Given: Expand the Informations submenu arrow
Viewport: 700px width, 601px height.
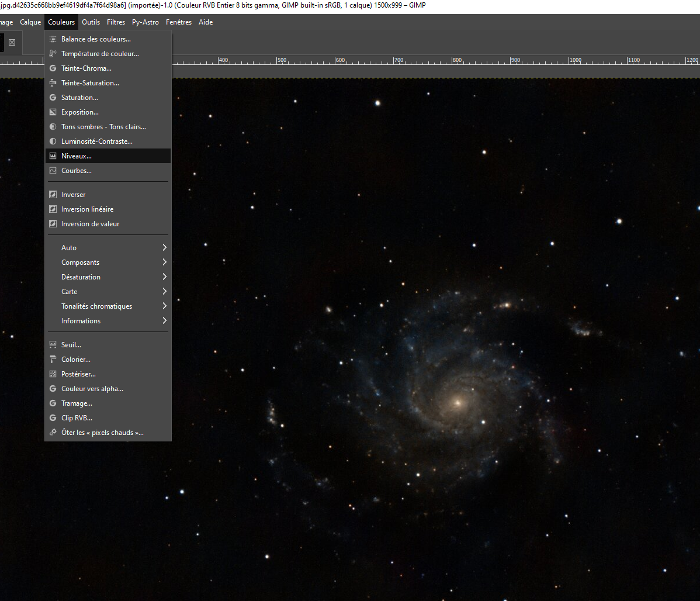Looking at the screenshot, I should [164, 321].
